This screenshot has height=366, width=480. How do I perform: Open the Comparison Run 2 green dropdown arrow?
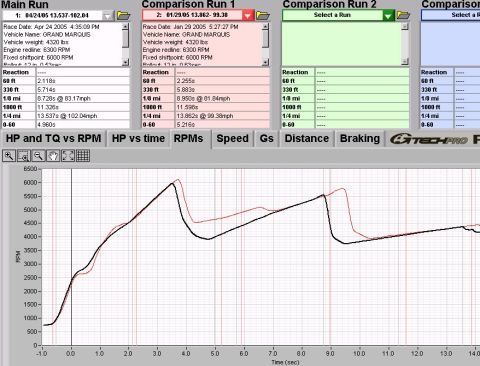pos(388,16)
